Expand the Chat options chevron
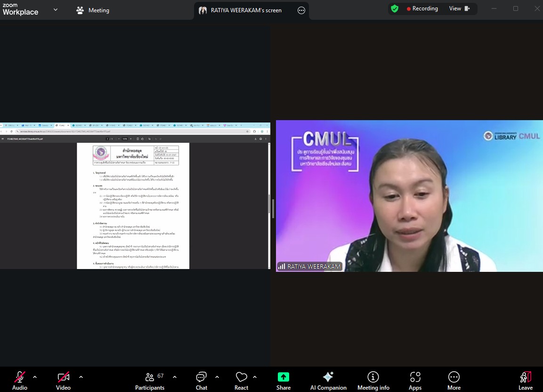This screenshot has height=392, width=543. click(x=217, y=377)
